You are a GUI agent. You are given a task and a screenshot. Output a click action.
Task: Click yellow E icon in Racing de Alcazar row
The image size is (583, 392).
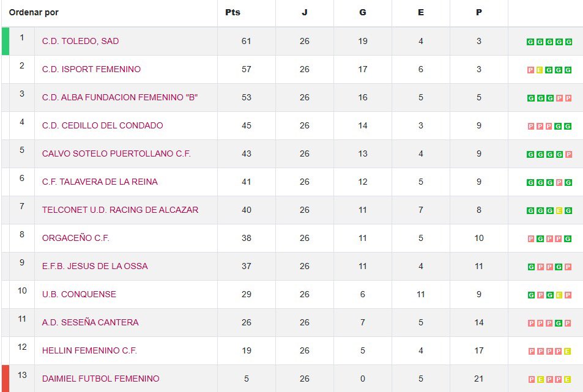point(559,210)
